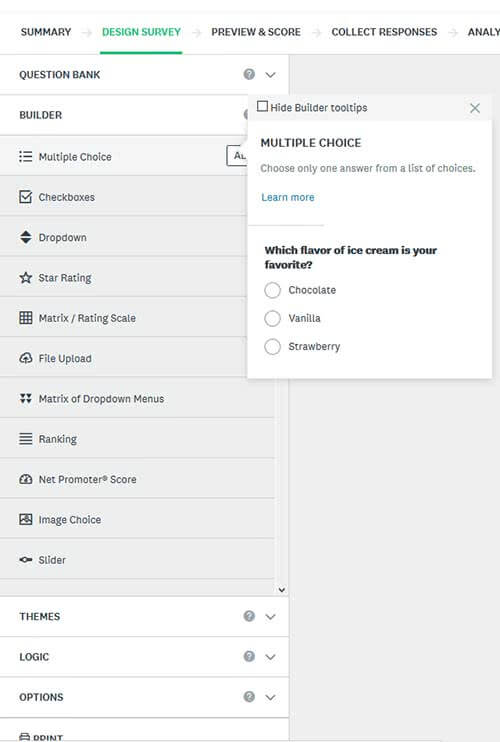Choose the Star Rating star icon
Image resolution: width=500 pixels, height=742 pixels.
click(26, 278)
